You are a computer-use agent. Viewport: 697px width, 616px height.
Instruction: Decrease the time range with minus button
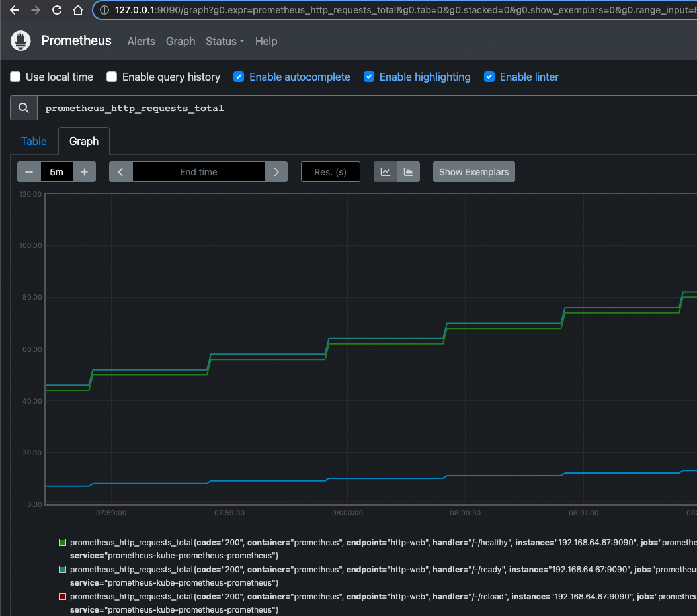[29, 172]
